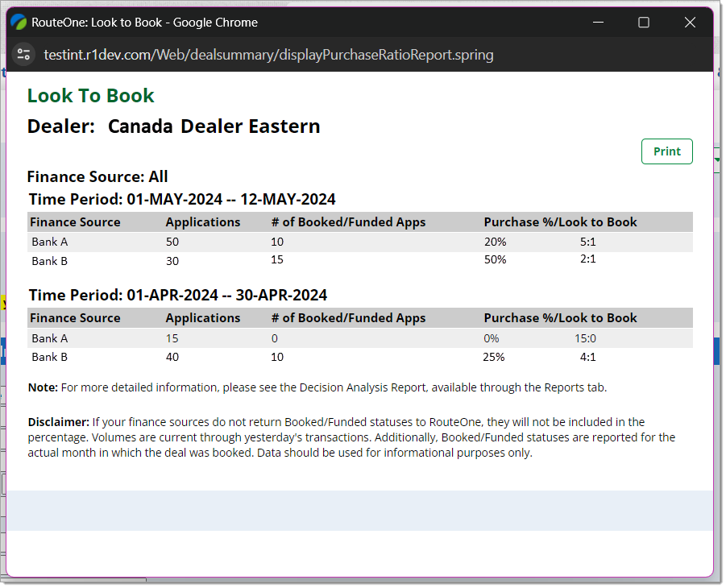Click the 15:0 look to book ratio
Screen dimensions: 726x588
[x=585, y=338]
